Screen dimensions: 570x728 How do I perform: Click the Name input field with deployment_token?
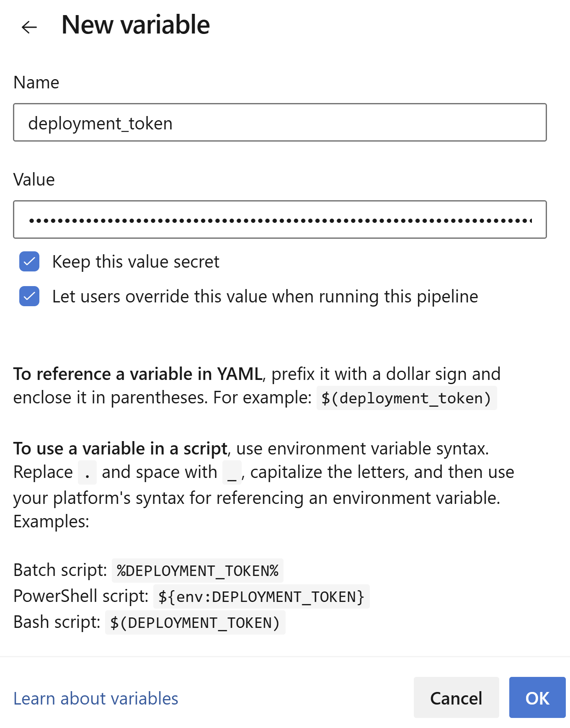pos(280,122)
